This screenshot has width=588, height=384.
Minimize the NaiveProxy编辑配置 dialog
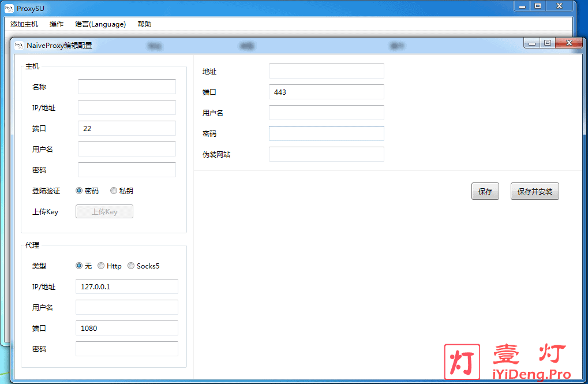(x=532, y=43)
